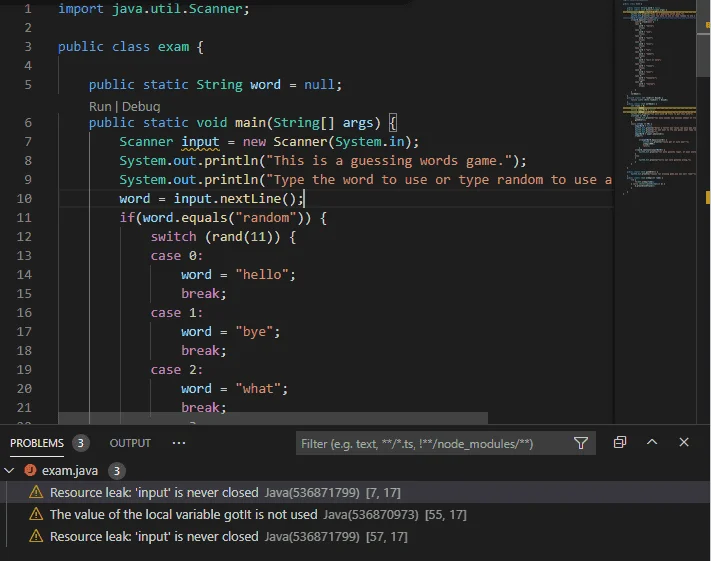The image size is (711, 561).
Task: Switch to the Output tab
Action: [130, 443]
